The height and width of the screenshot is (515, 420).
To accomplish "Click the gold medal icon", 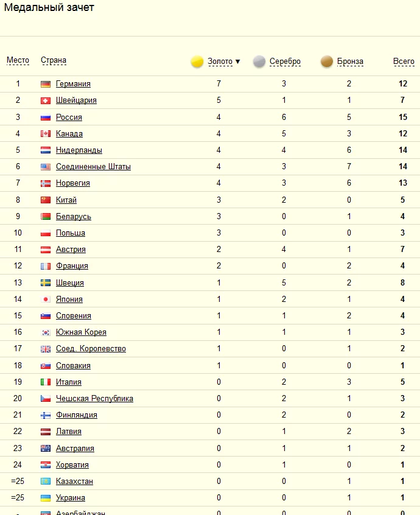I will [197, 61].
